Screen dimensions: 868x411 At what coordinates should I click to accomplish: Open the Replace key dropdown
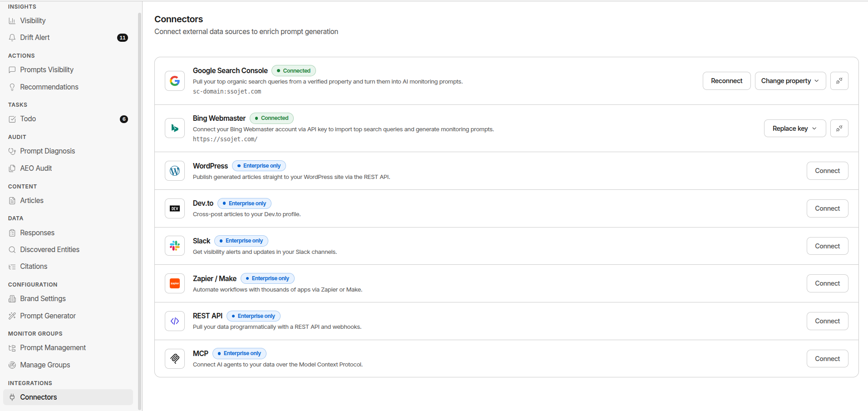click(795, 129)
